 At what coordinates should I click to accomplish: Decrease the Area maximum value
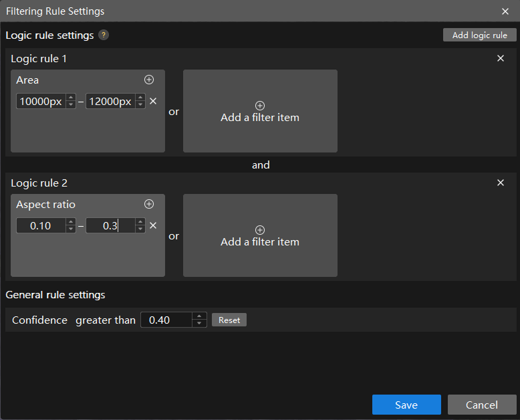click(140, 105)
